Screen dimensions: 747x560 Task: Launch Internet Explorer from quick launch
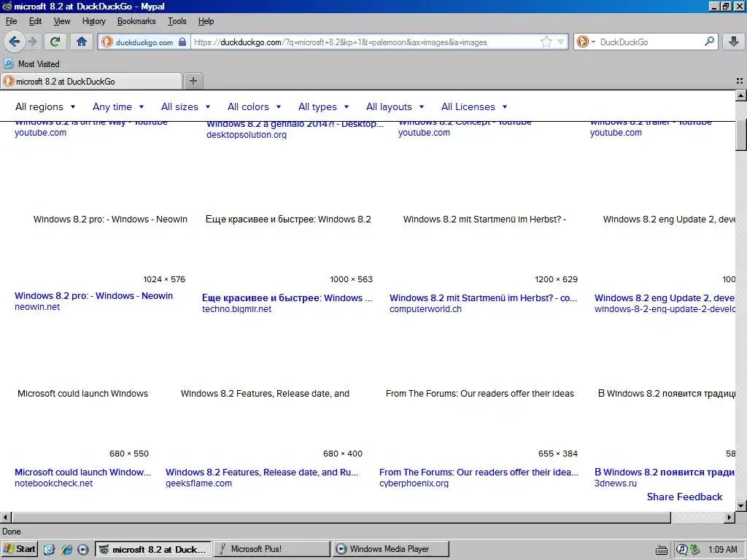[x=66, y=549]
